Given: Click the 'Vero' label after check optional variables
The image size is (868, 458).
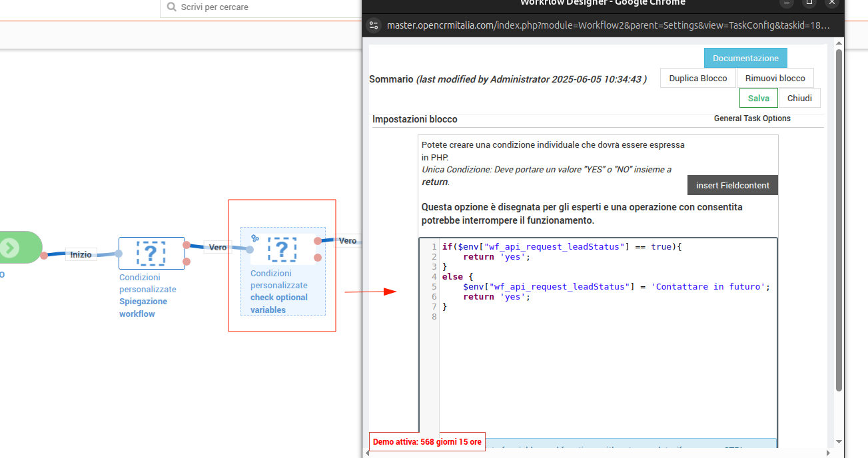Looking at the screenshot, I should 348,241.
